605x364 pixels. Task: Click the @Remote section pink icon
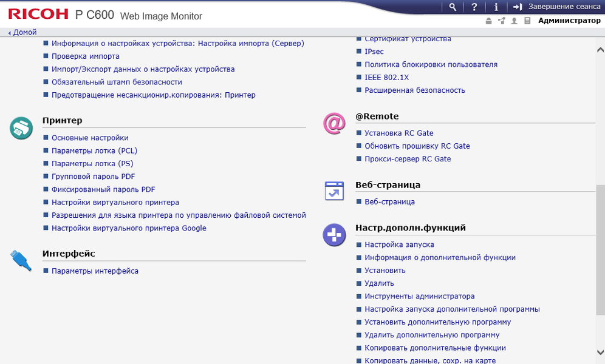[334, 123]
